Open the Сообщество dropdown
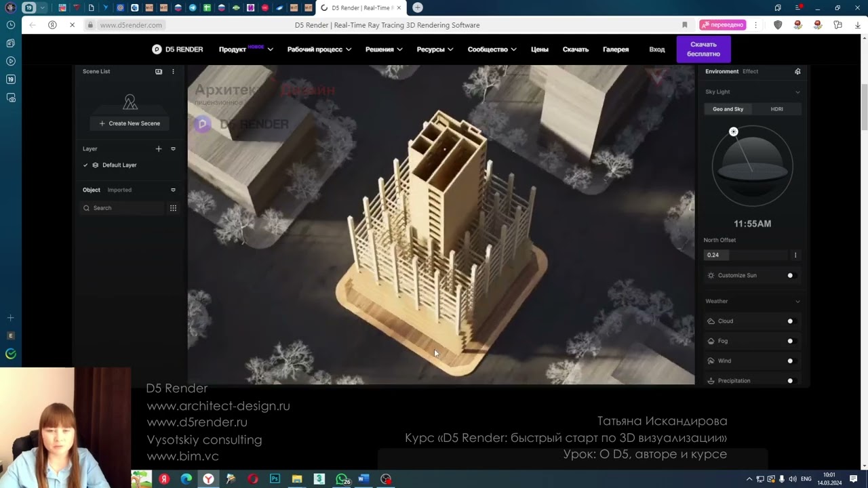Image resolution: width=868 pixels, height=488 pixels. 492,49
